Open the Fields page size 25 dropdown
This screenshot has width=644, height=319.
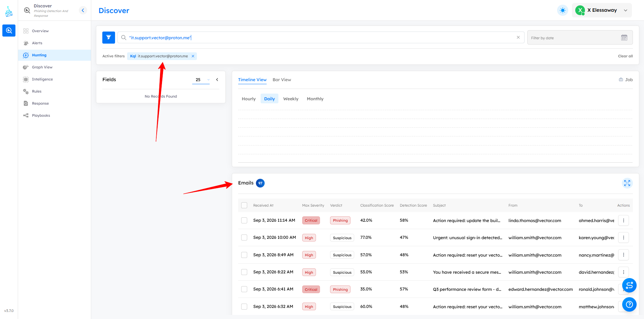pyautogui.click(x=201, y=80)
